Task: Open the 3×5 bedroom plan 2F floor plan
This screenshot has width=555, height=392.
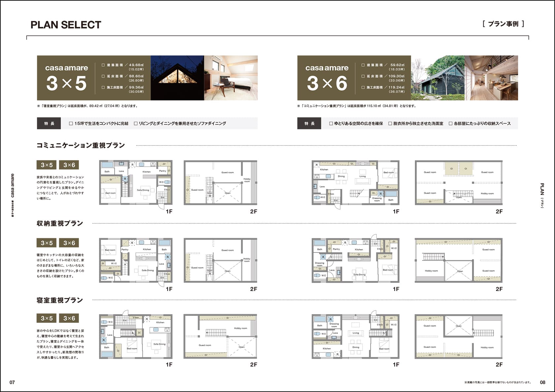Action: click(x=220, y=337)
